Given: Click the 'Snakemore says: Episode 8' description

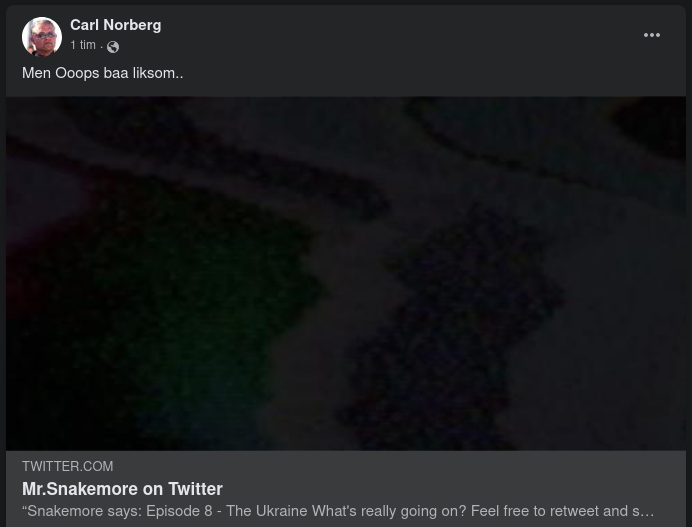Looking at the screenshot, I should tap(338, 511).
